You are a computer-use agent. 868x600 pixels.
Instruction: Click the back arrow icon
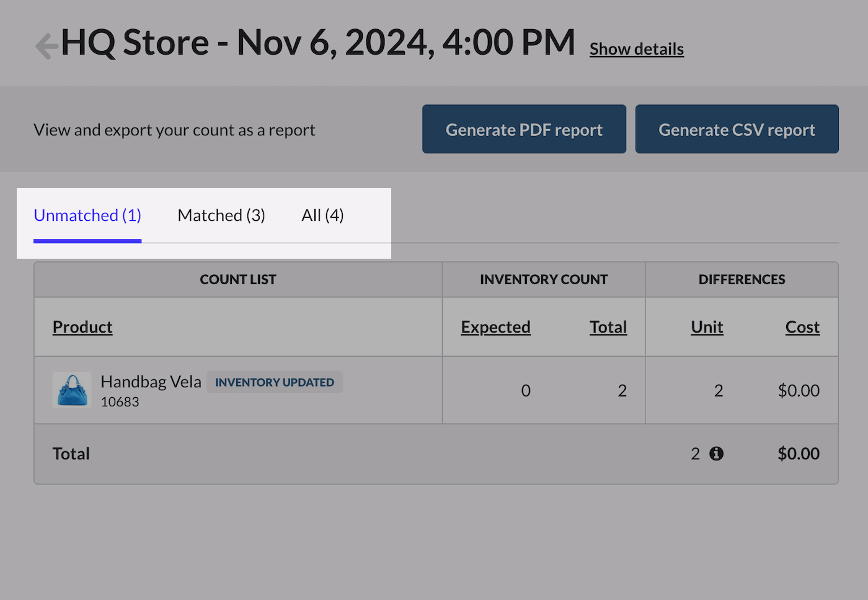point(46,46)
